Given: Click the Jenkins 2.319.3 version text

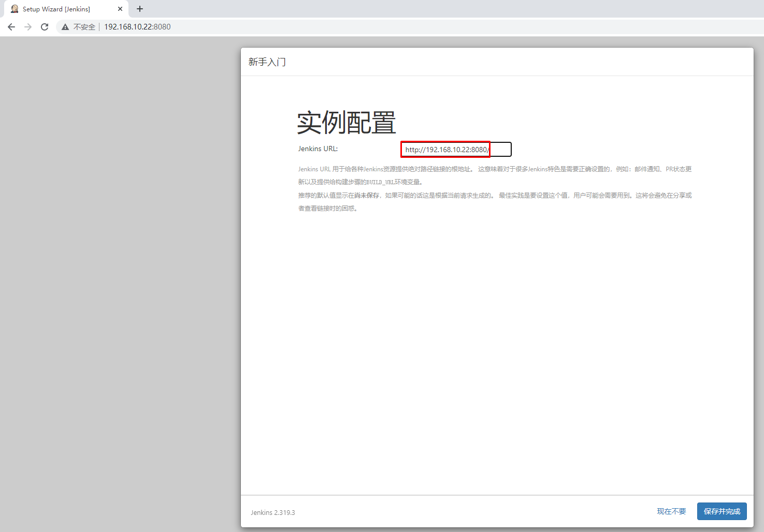Looking at the screenshot, I should point(273,512).
